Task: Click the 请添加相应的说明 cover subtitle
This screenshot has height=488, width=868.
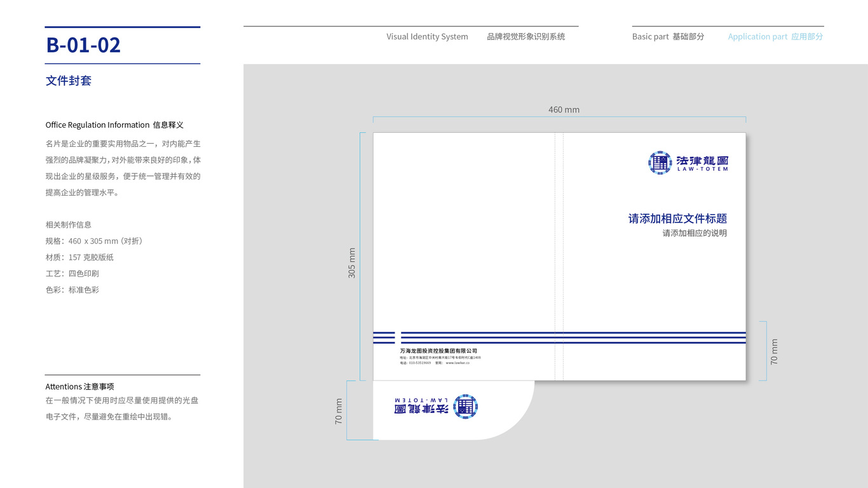Action: pos(695,233)
